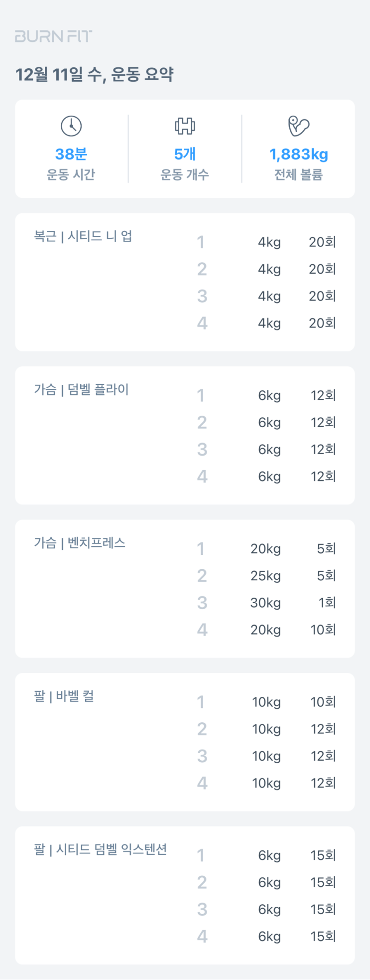Image resolution: width=370 pixels, height=980 pixels.
Task: Click the BURN FIT logo
Action: pyautogui.click(x=53, y=36)
